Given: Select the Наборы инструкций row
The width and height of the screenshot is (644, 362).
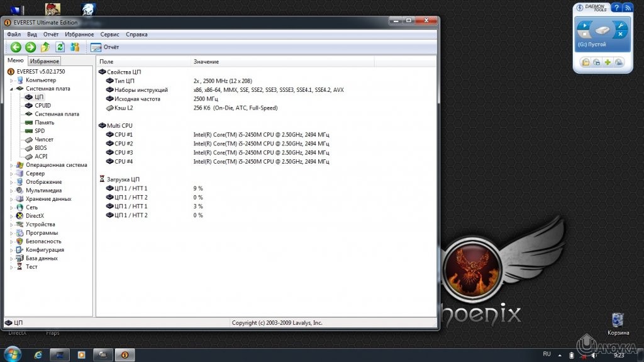Looking at the screenshot, I should click(266, 90).
